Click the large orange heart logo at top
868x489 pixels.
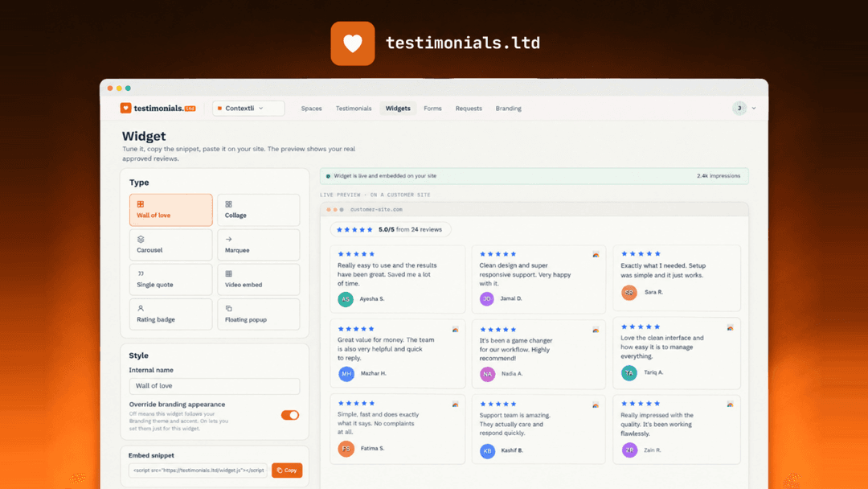coord(353,43)
